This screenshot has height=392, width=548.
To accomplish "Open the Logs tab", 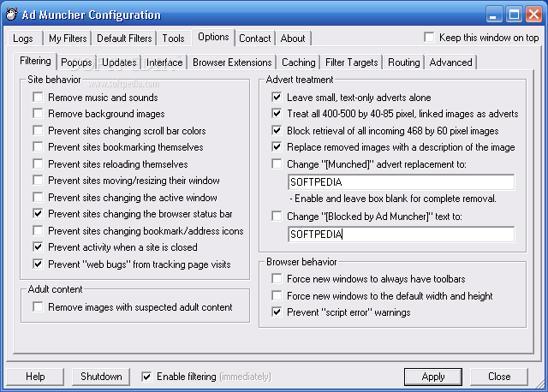I will coord(23,39).
